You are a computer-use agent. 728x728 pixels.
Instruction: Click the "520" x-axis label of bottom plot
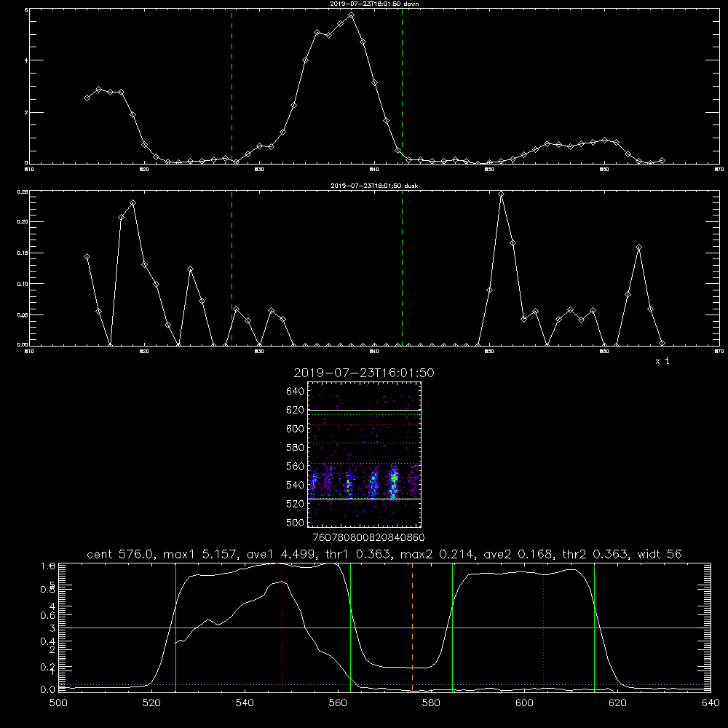[152, 703]
